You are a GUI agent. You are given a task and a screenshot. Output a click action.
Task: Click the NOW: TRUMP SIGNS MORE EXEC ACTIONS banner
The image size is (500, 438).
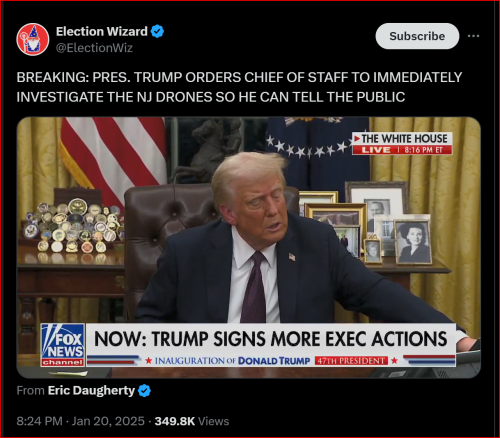pos(270,339)
